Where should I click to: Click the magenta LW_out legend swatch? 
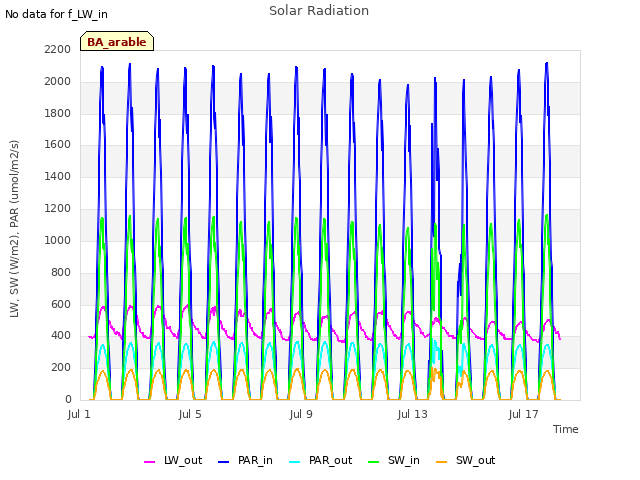tap(149, 462)
